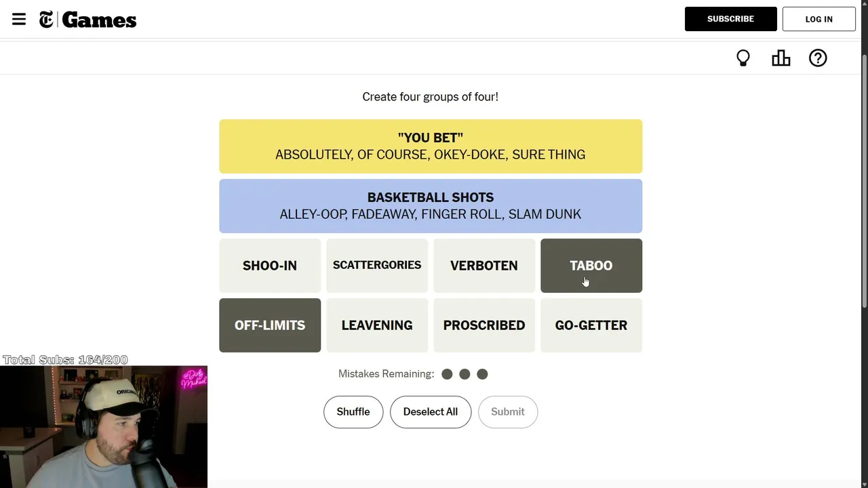The width and height of the screenshot is (868, 488).
Task: Open the help question mark icon
Action: (x=818, y=58)
